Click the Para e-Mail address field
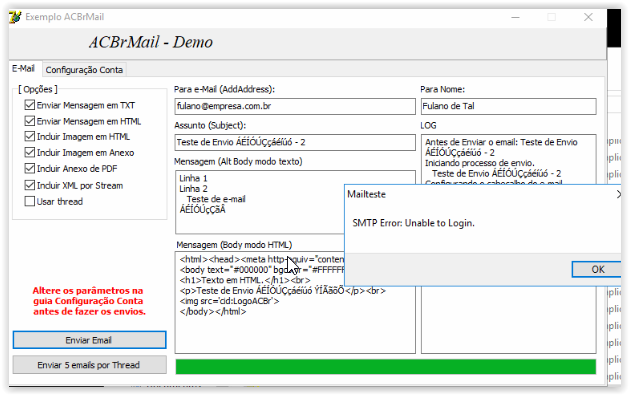The width and height of the screenshot is (629, 395). 295,106
